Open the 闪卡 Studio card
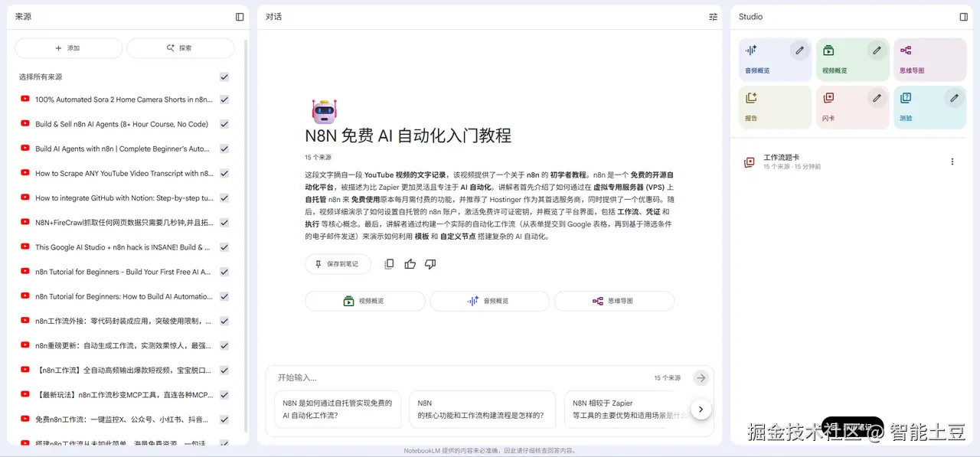980x457 pixels. (x=852, y=107)
